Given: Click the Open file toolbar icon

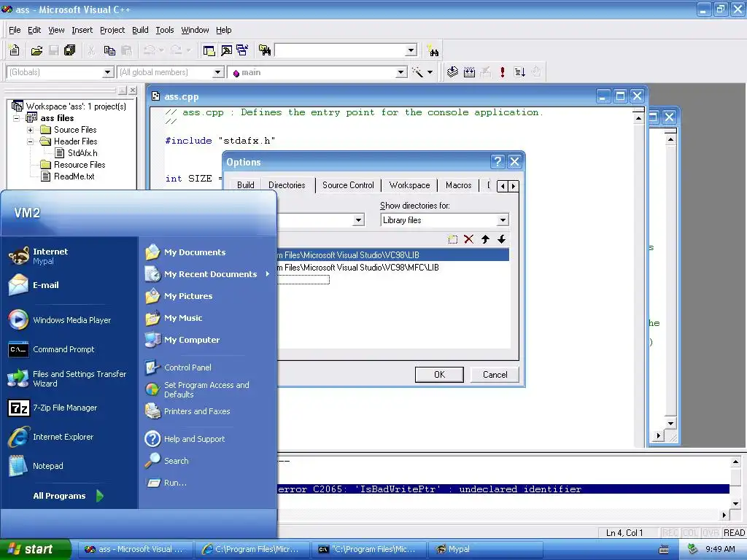Looking at the screenshot, I should pos(36,50).
